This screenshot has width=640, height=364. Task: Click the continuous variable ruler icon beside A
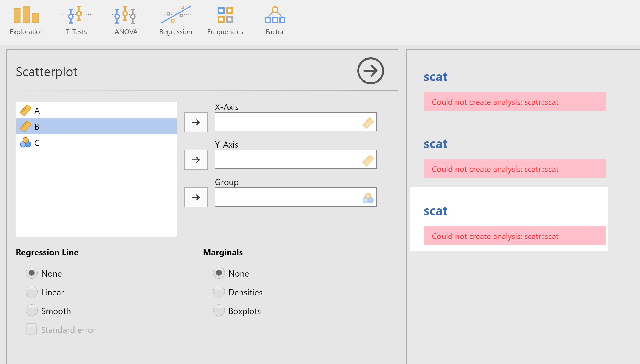pos(25,110)
